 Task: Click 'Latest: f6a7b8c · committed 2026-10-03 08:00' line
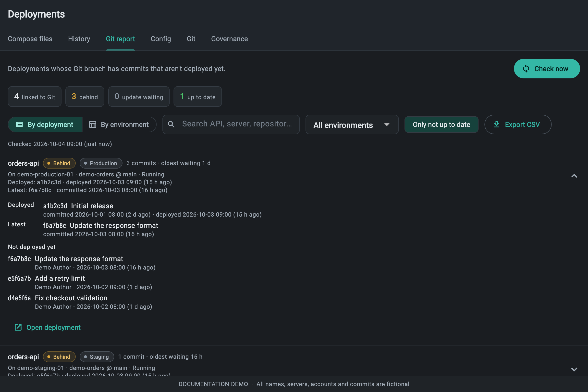point(87,190)
